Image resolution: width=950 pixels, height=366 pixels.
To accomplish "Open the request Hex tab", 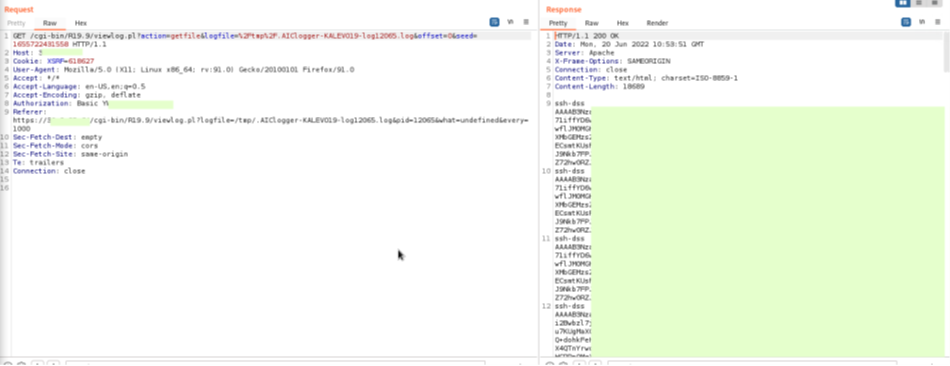I will click(x=81, y=23).
